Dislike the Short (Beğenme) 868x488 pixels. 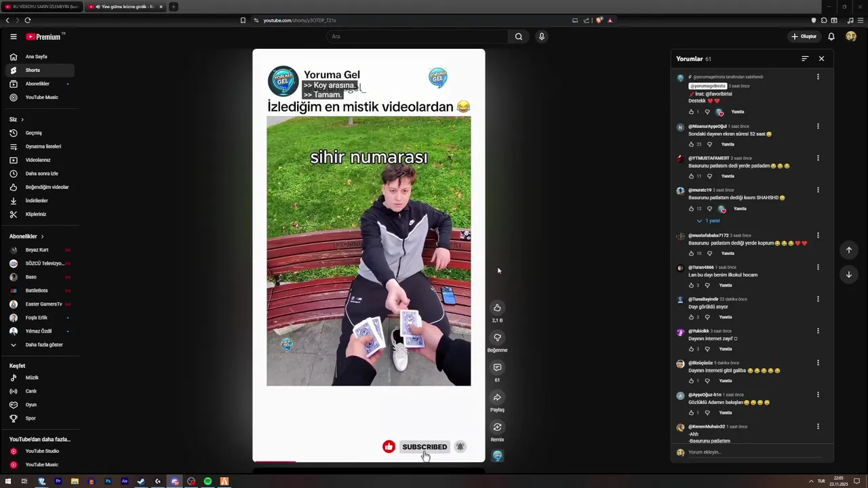(x=497, y=338)
